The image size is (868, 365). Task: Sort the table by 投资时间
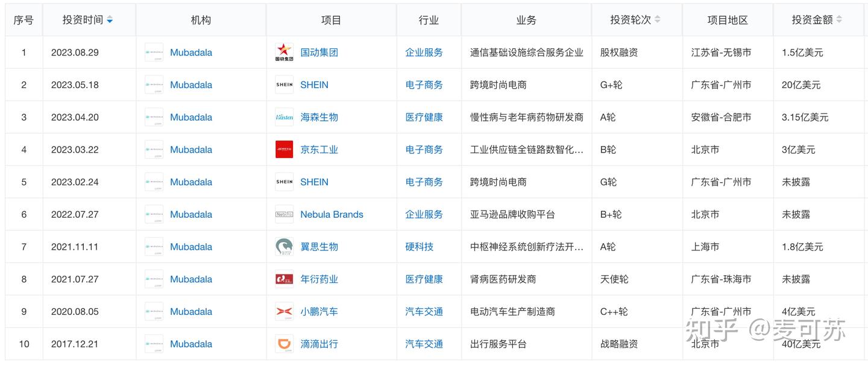[x=109, y=19]
